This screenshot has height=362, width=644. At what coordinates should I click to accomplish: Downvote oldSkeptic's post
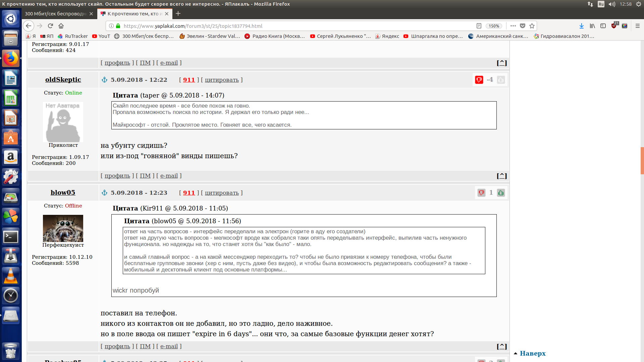(479, 80)
